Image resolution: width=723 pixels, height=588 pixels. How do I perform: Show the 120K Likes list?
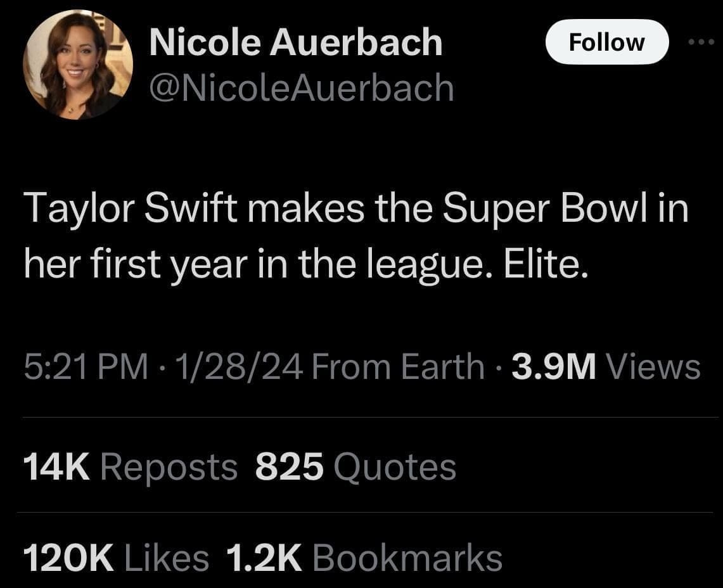point(116,558)
